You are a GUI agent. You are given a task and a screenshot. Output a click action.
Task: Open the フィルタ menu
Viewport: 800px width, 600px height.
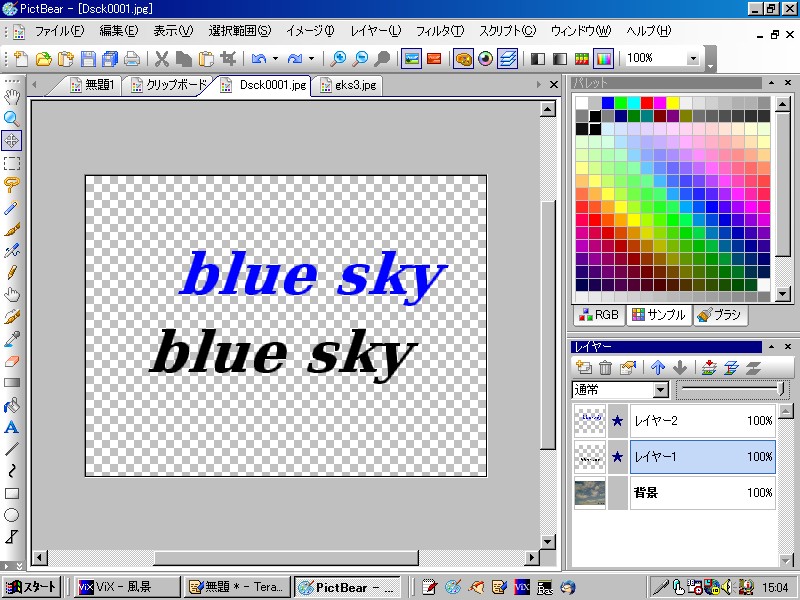[x=440, y=31]
